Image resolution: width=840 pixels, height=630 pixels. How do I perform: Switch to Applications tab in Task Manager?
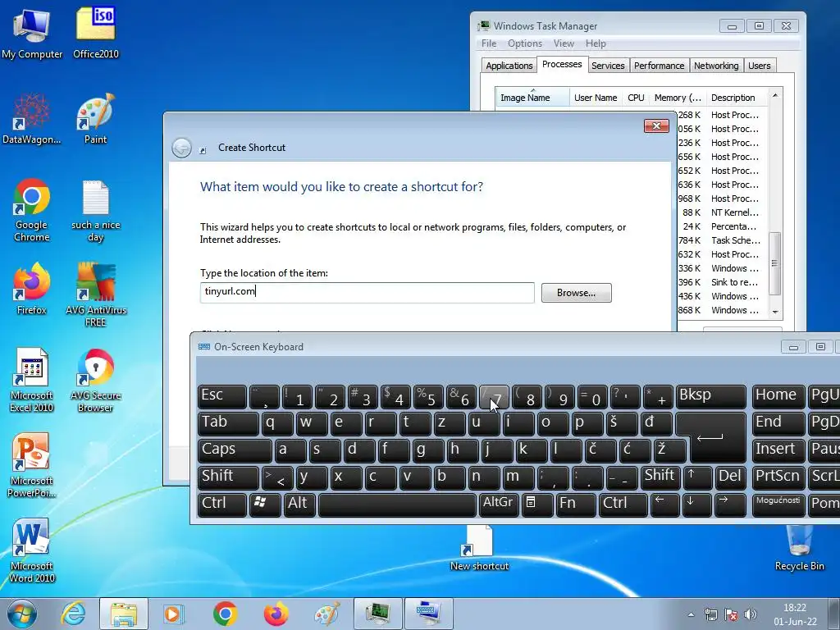pos(509,66)
